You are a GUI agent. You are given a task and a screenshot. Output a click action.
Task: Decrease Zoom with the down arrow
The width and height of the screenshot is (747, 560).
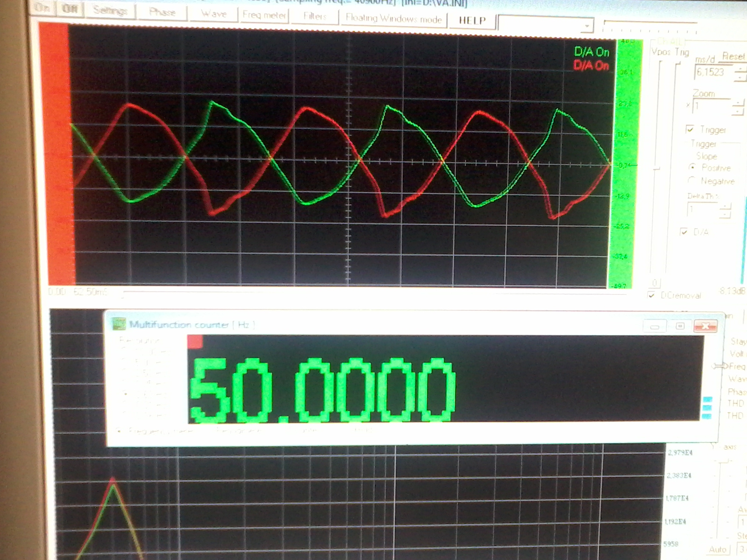pos(738,112)
